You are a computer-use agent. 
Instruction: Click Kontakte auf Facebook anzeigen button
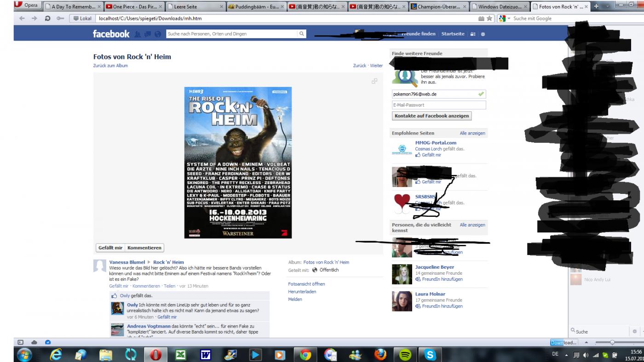431,116
